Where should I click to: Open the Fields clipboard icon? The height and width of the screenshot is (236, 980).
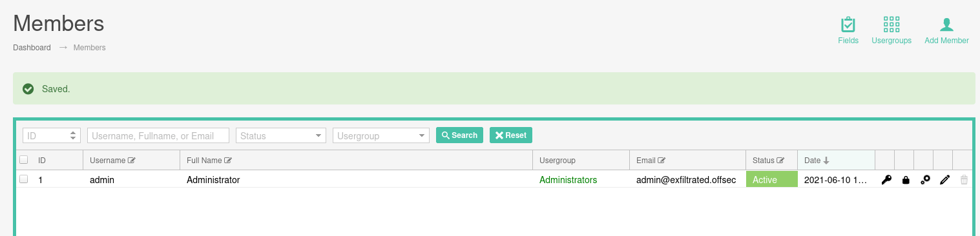coord(848,25)
